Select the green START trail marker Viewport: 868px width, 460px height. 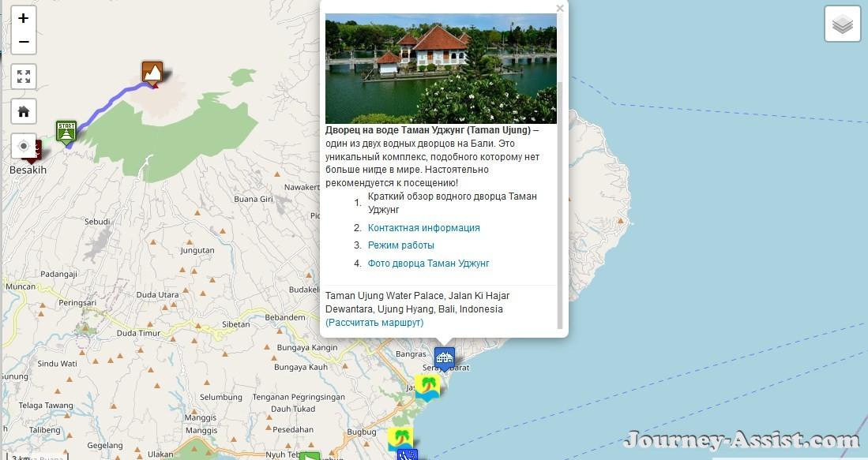[x=66, y=133]
